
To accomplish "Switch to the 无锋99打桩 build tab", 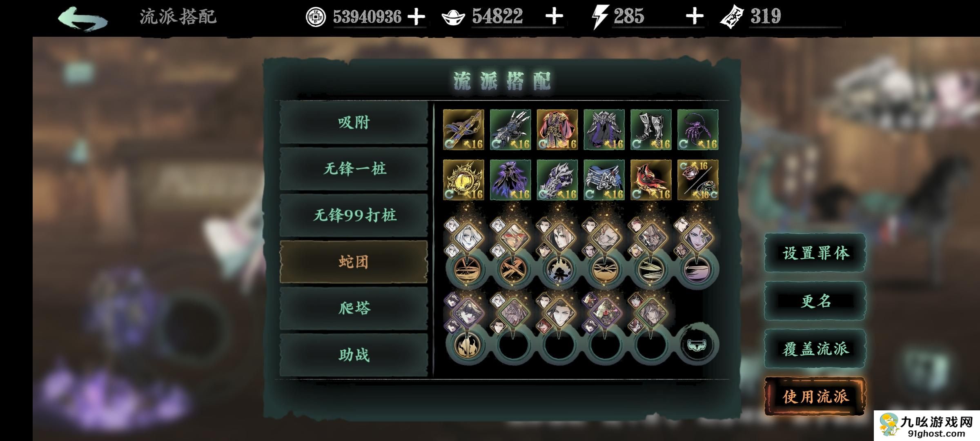I will (x=354, y=215).
